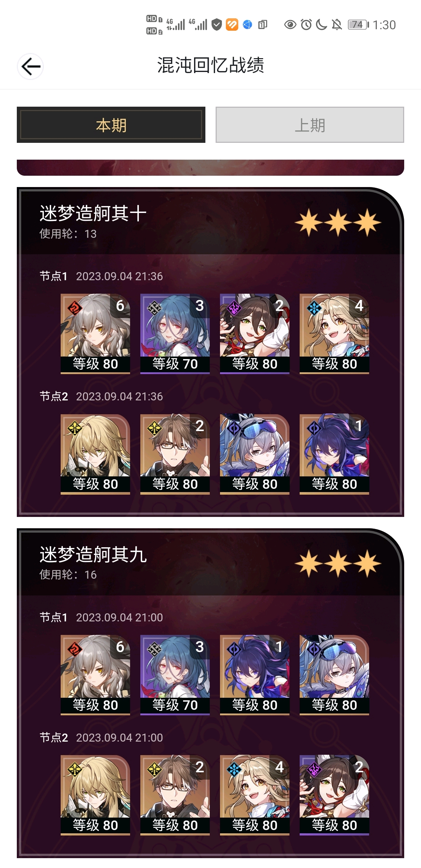
Task: Switch to the 上期 tab
Action: pos(310,125)
